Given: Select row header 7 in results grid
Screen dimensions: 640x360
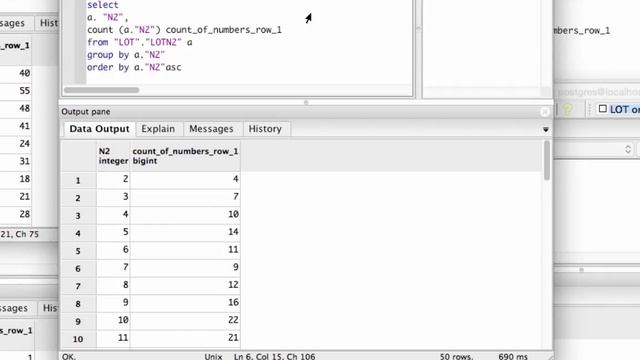Looking at the screenshot, I should 78,286.
